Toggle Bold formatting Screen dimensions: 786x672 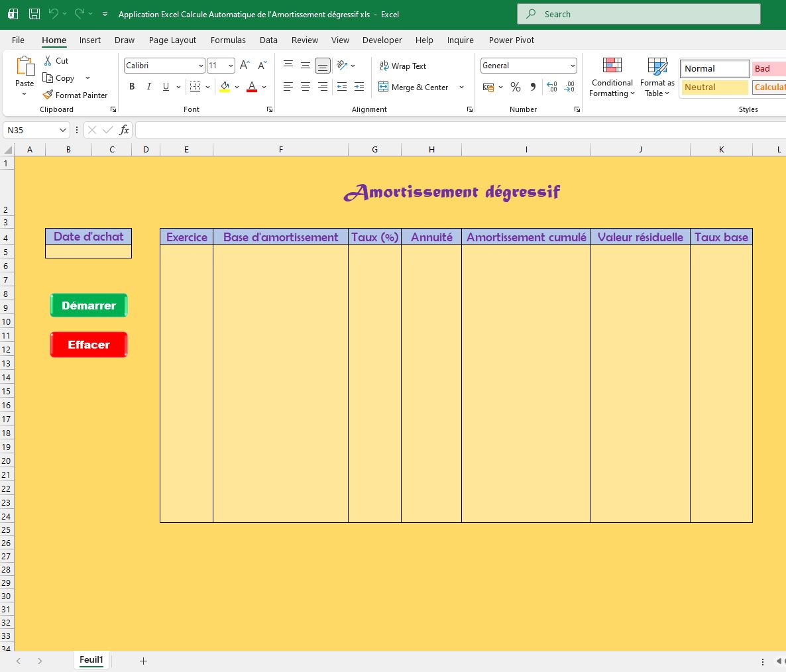click(132, 87)
